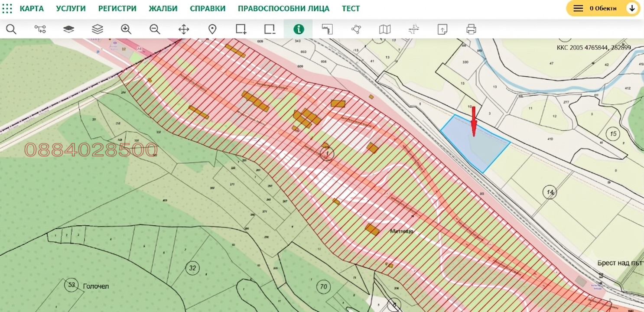Image resolution: width=644 pixels, height=312 pixels.
Task: Open the ТЕСТ menu item
Action: point(351,9)
